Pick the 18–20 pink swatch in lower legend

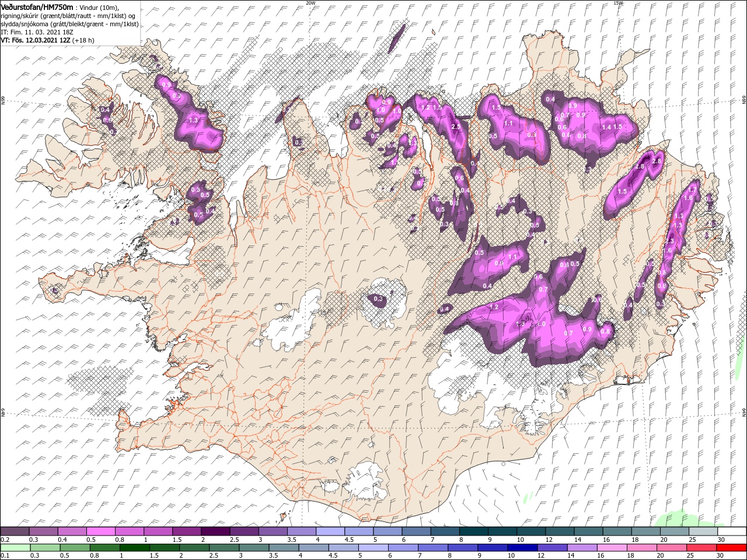pyautogui.click(x=643, y=548)
